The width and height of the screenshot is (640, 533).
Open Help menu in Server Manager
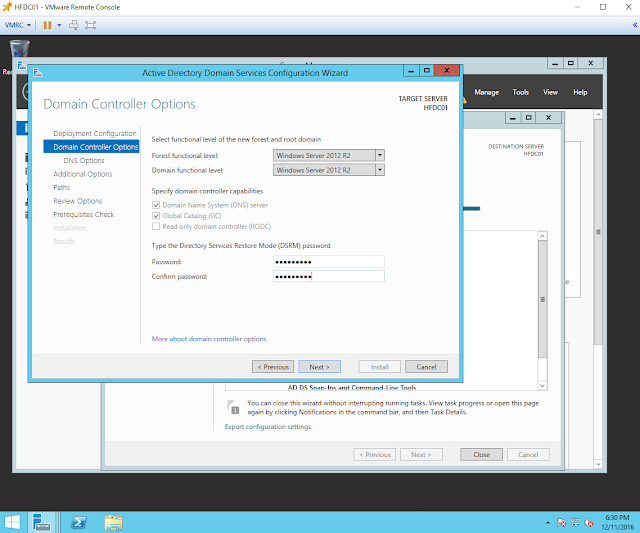click(x=580, y=92)
